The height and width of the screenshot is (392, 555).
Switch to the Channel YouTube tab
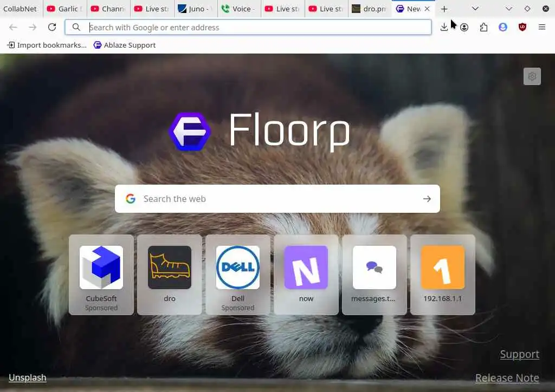108,9
